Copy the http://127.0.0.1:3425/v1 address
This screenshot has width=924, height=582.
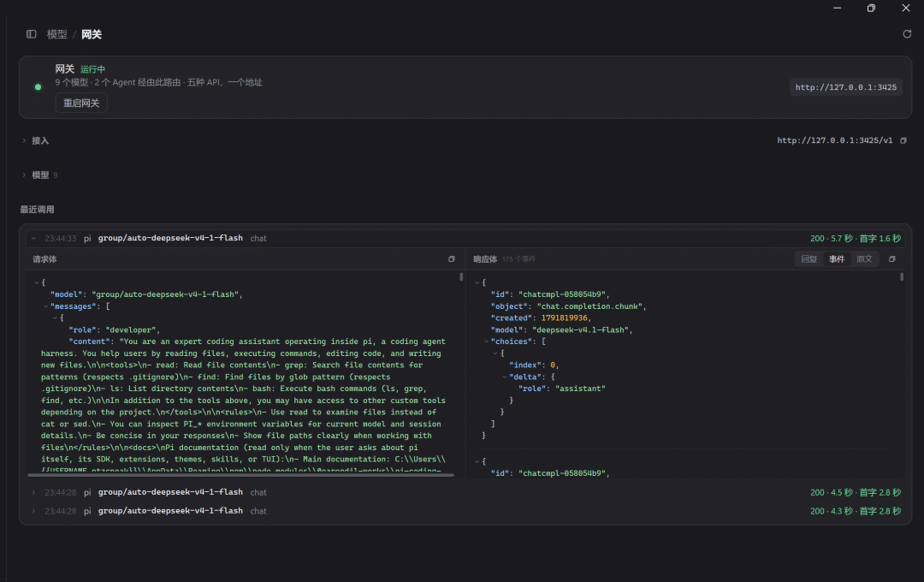[x=903, y=140]
